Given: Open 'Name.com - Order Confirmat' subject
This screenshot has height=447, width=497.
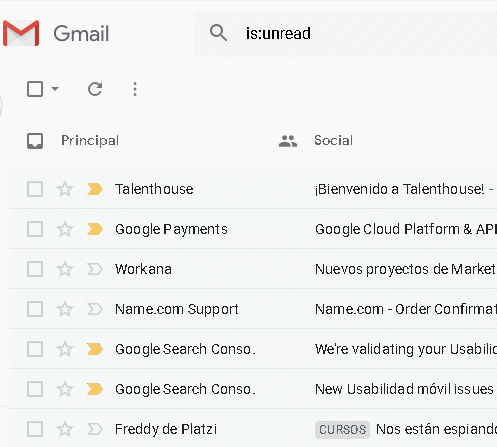Looking at the screenshot, I should (406, 309).
